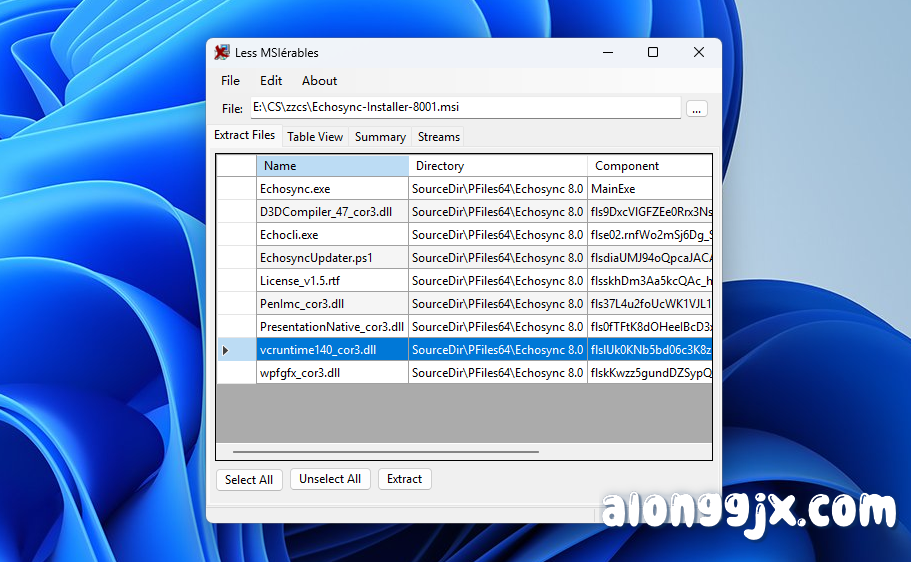Image resolution: width=911 pixels, height=562 pixels.
Task: Click the row header of wpfgfx_cor3.dll row
Action: pos(236,373)
